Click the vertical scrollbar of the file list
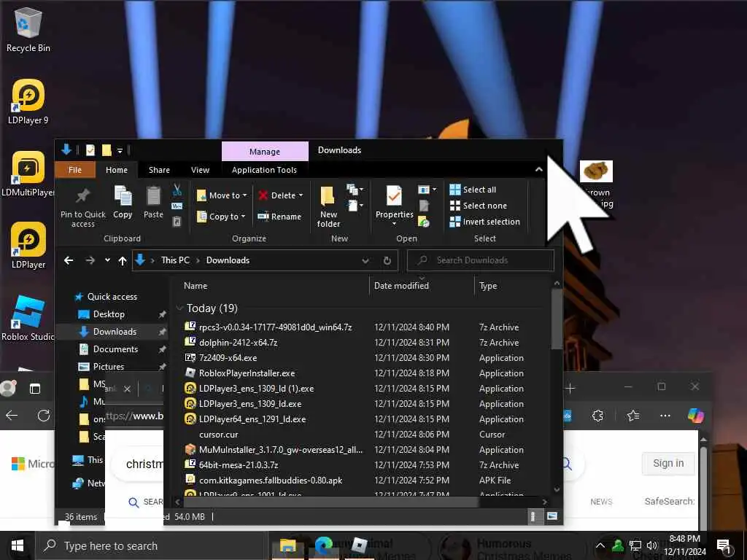 (557, 318)
